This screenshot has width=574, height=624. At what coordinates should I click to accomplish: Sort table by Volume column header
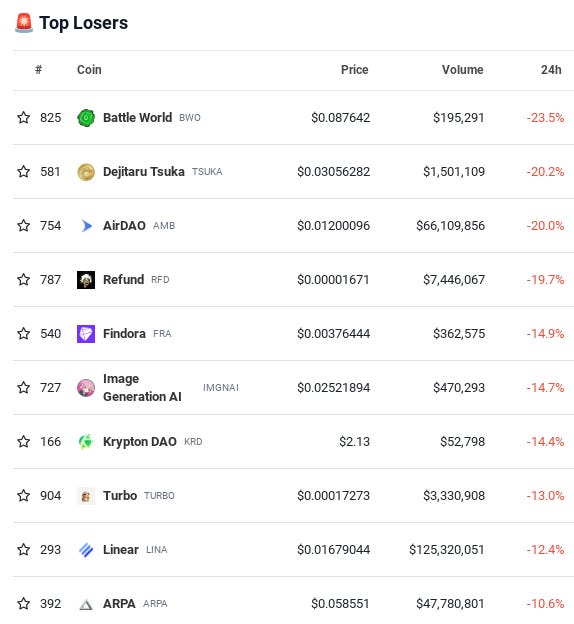463,70
